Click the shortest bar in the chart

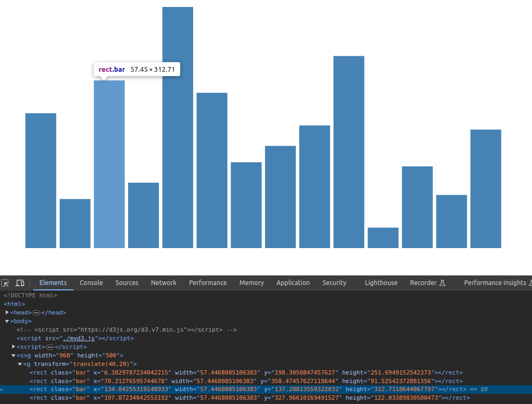point(383,238)
